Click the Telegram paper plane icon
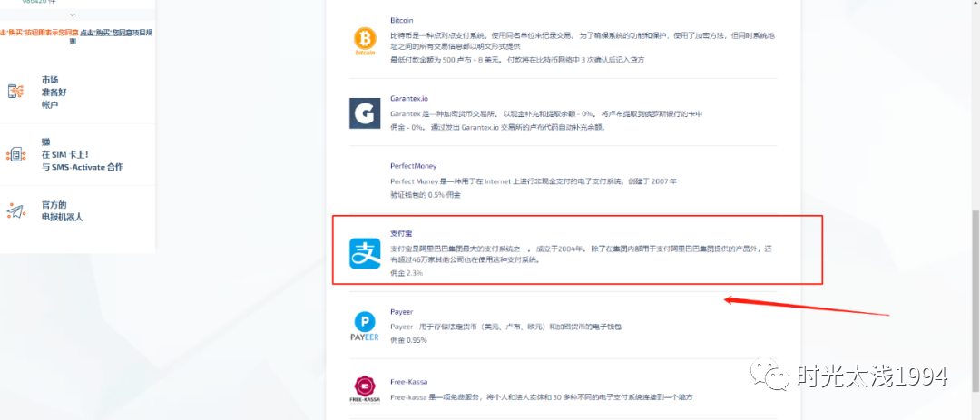The image size is (980, 420). coord(15,210)
